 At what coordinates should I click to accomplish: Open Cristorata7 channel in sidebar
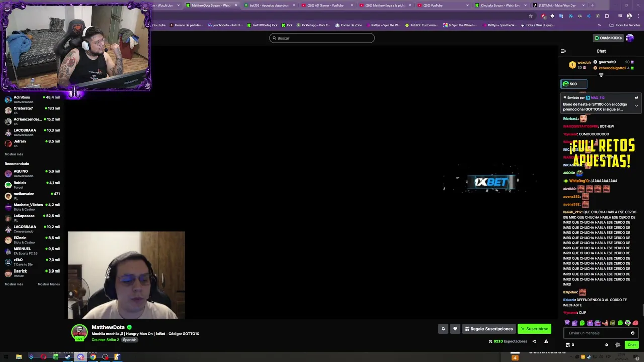pos(32,110)
